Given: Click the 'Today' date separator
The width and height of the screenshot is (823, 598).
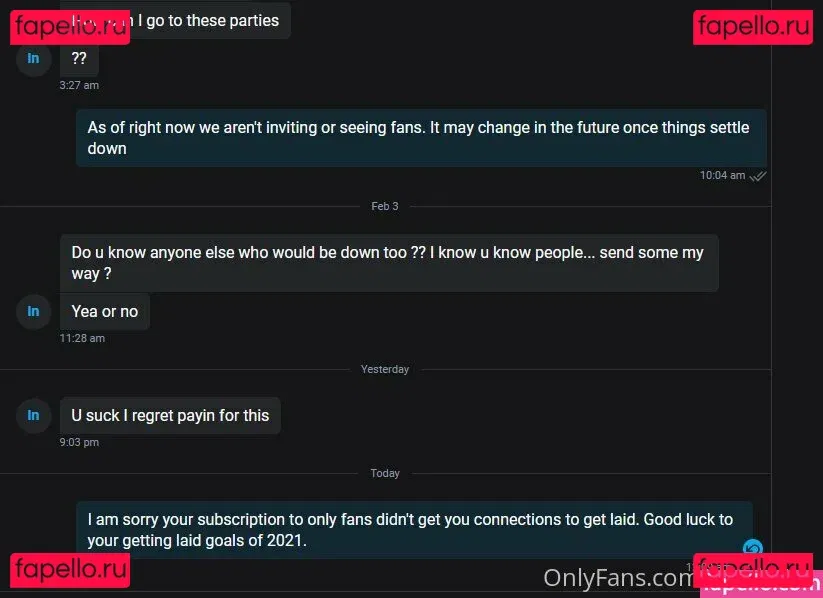Looking at the screenshot, I should [385, 473].
